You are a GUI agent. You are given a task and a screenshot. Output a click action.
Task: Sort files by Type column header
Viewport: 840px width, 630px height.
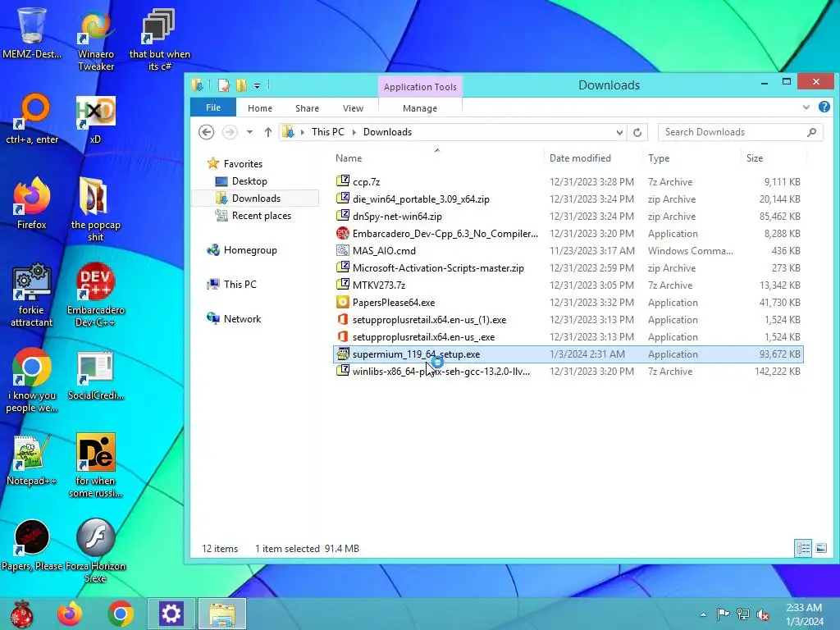coord(692,158)
